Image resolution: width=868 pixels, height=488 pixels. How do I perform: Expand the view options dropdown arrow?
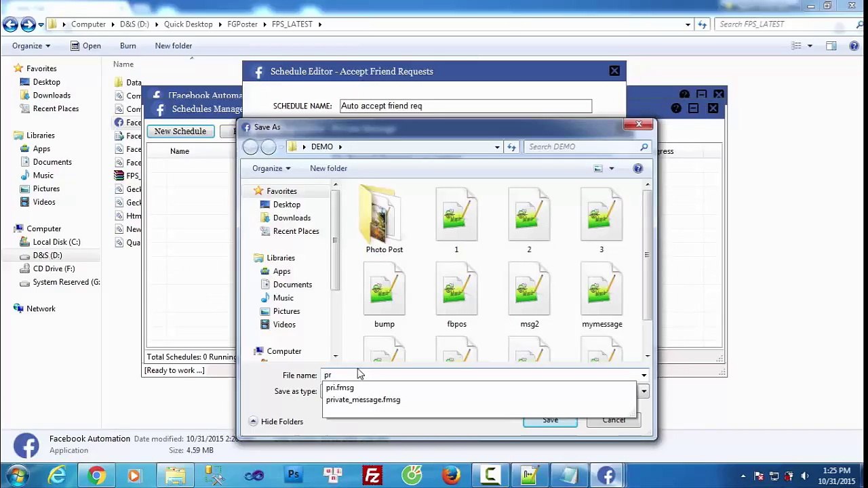point(611,168)
